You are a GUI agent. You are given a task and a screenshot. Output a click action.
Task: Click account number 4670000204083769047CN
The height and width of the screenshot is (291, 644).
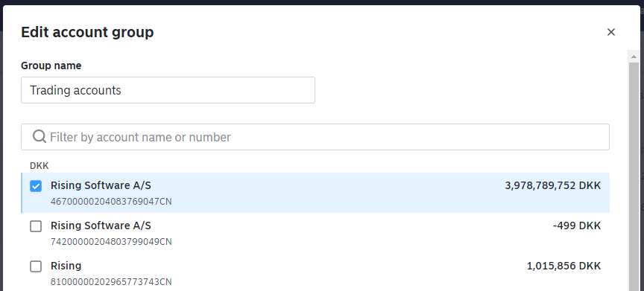tap(111, 202)
